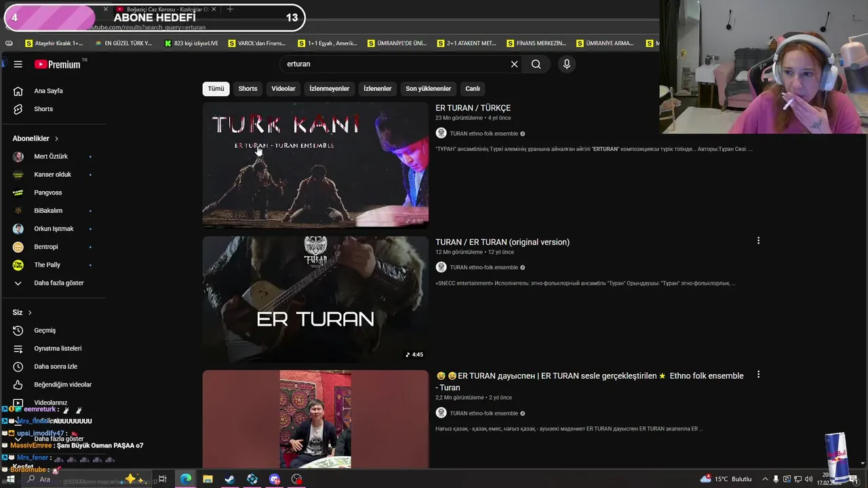Select the İzlenmeyenler filter chip
This screenshot has height=488, width=868.
click(x=329, y=89)
